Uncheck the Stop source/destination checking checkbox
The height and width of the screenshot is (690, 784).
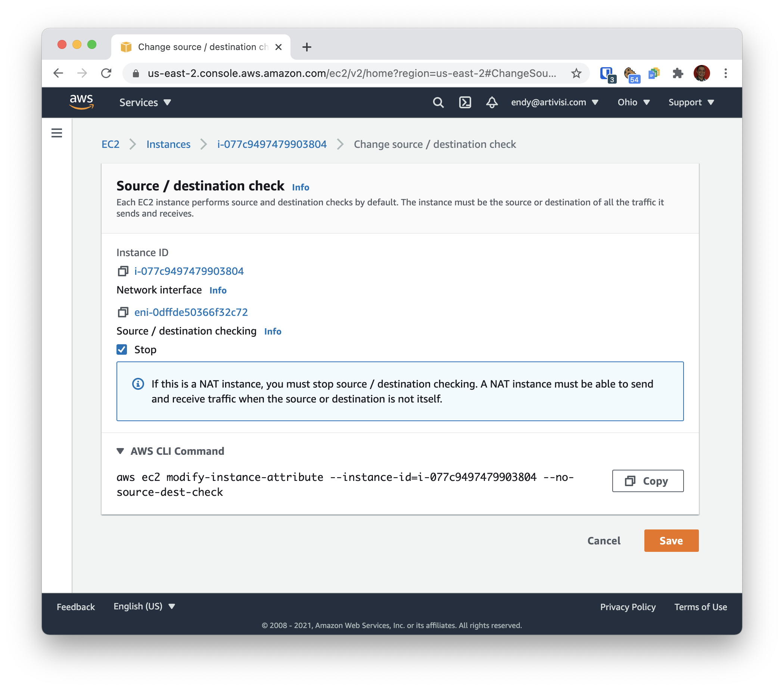122,349
